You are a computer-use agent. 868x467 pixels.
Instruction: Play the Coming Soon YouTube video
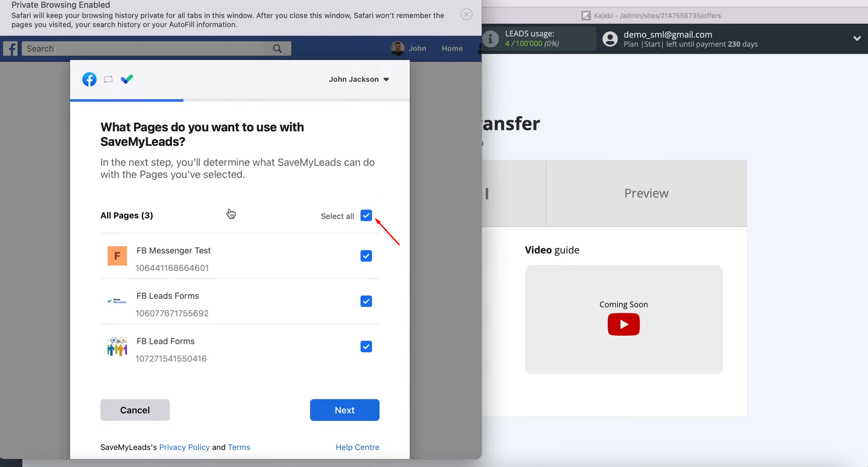click(624, 324)
